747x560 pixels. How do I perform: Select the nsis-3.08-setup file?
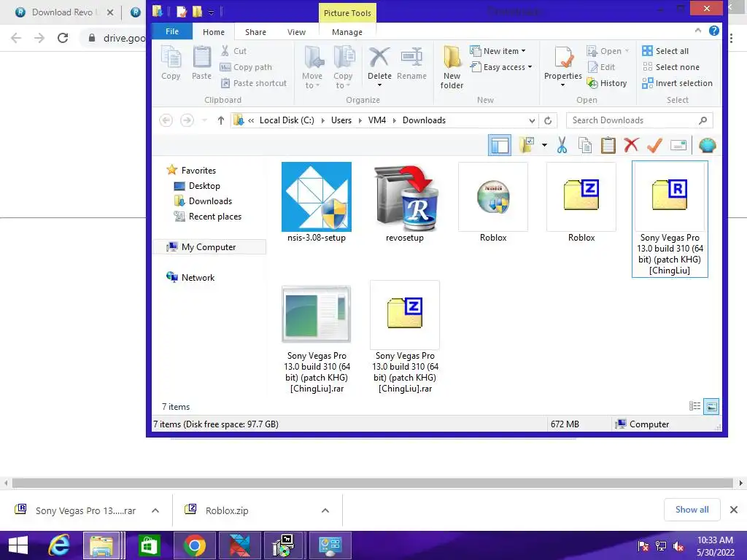coord(317,203)
